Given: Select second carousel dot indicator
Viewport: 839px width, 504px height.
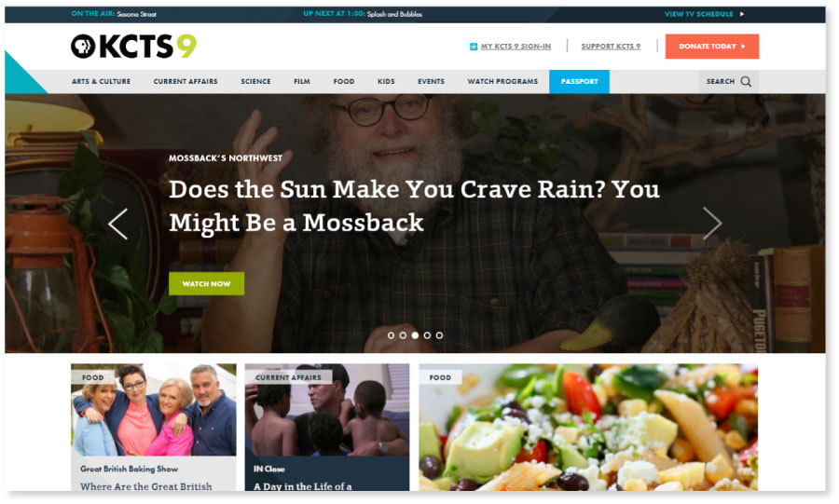Looking at the screenshot, I should click(x=403, y=335).
